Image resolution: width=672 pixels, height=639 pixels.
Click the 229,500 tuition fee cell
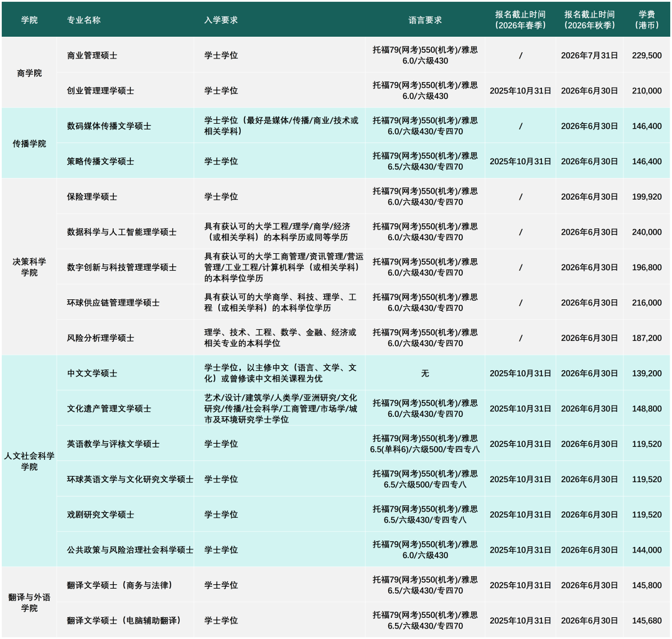[x=645, y=55]
